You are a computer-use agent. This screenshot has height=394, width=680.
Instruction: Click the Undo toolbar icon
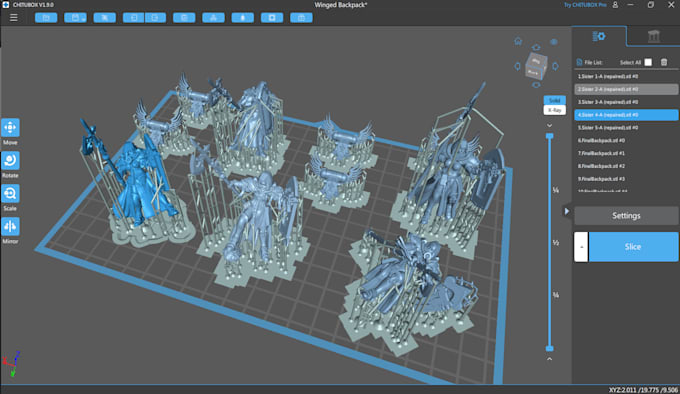[x=134, y=18]
